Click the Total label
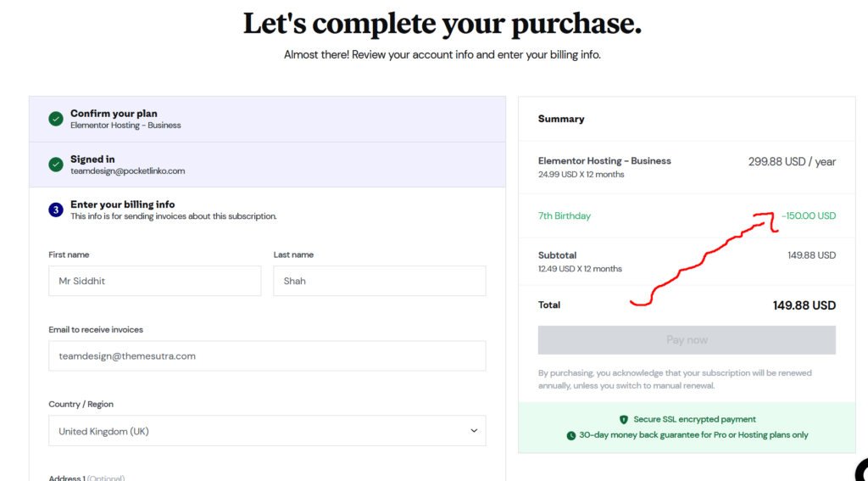Viewport: 868px width, 481px height. coord(549,305)
